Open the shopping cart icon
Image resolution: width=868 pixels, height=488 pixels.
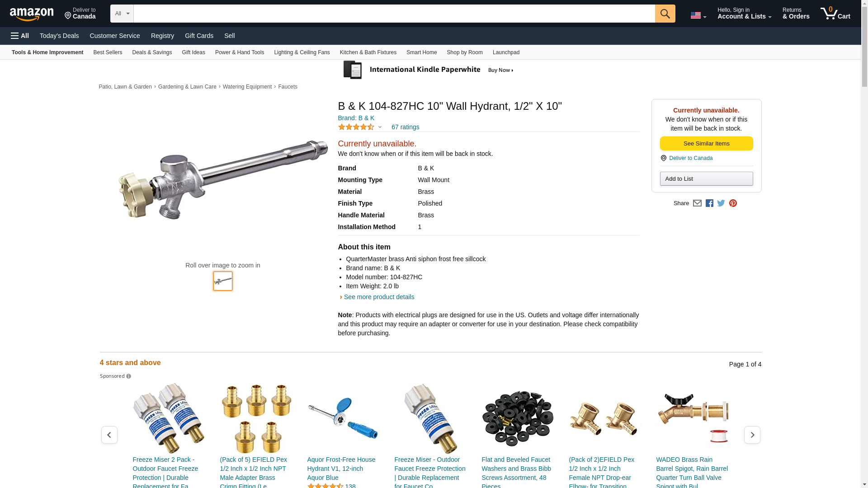pos(835,14)
